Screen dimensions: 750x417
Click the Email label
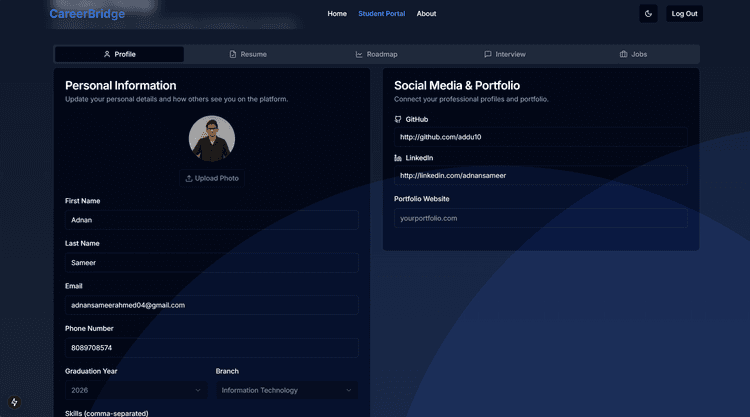74,286
